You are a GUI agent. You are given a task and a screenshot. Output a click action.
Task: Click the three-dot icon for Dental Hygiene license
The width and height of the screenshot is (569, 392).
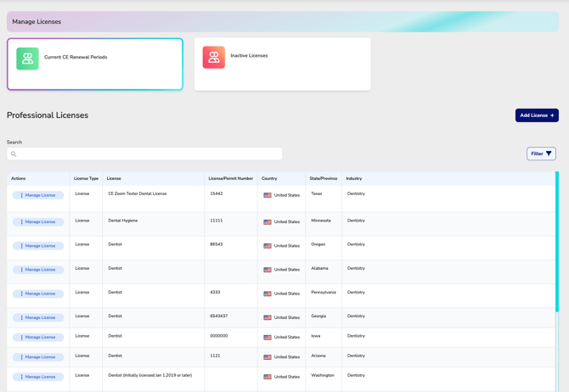click(21, 222)
